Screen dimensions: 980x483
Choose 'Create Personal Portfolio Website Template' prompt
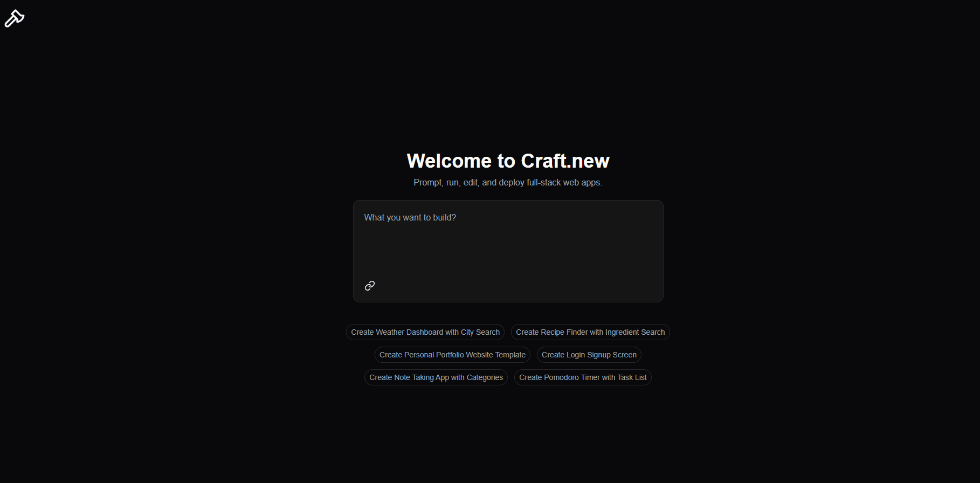452,355
